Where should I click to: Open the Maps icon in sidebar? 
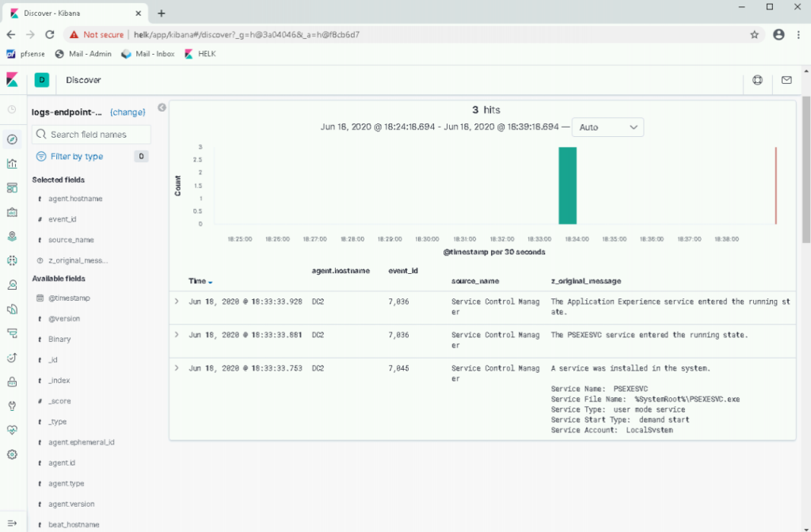(12, 236)
